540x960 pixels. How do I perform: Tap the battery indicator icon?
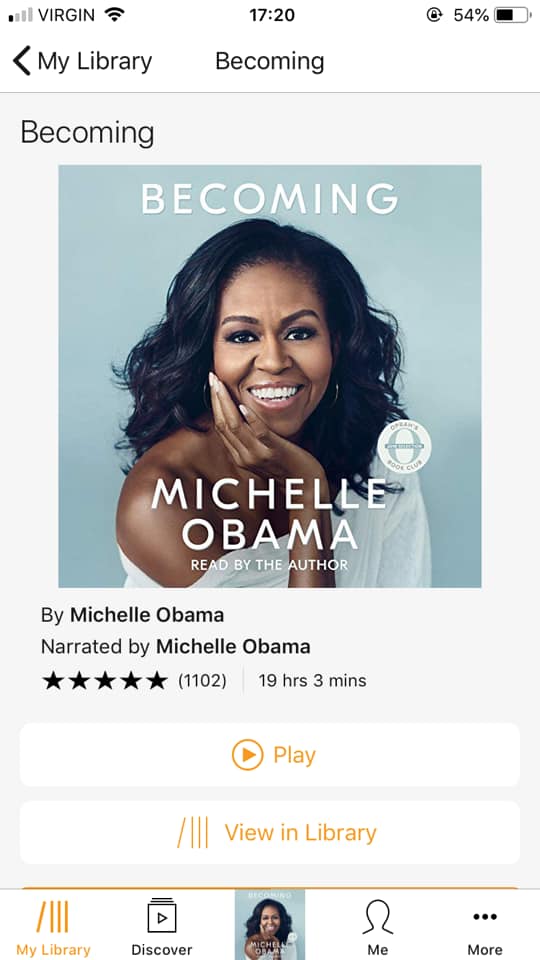coord(513,15)
